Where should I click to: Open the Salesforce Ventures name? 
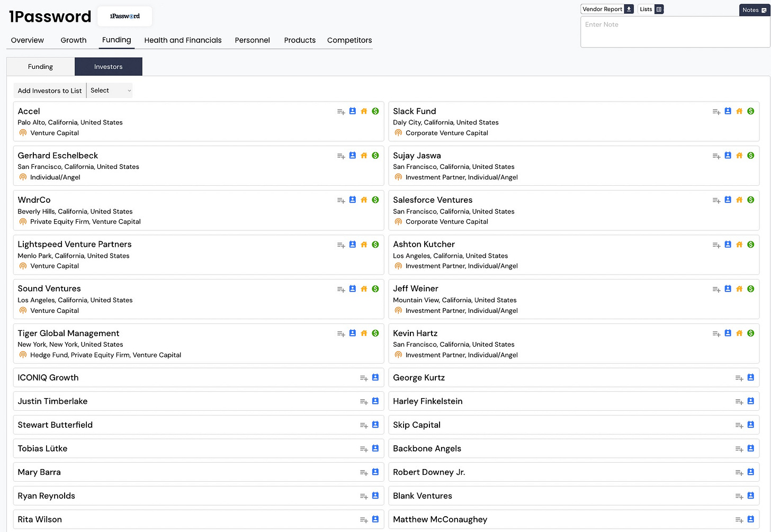pyautogui.click(x=433, y=200)
